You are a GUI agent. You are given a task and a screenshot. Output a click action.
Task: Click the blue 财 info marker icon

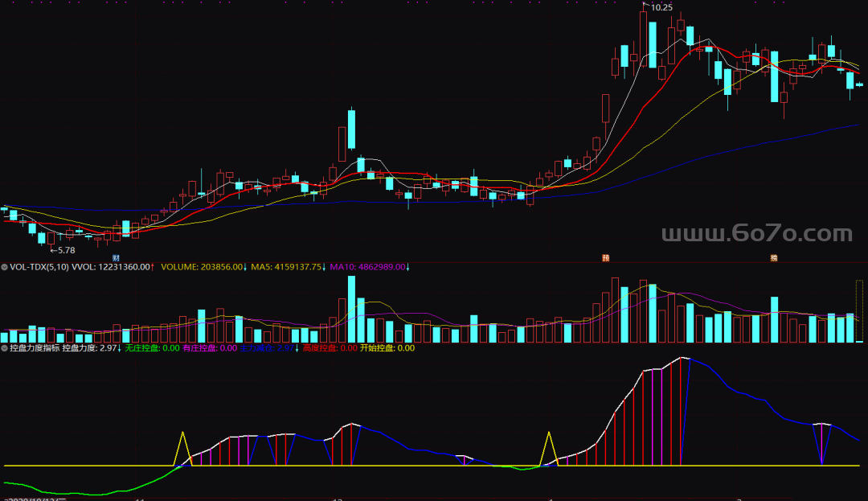[116, 258]
